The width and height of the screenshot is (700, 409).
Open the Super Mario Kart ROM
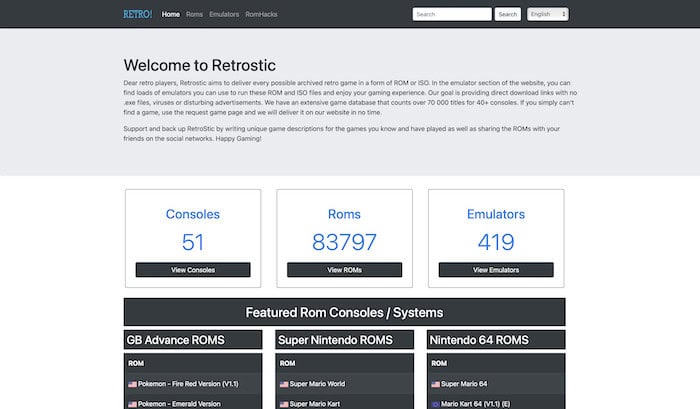pos(314,404)
